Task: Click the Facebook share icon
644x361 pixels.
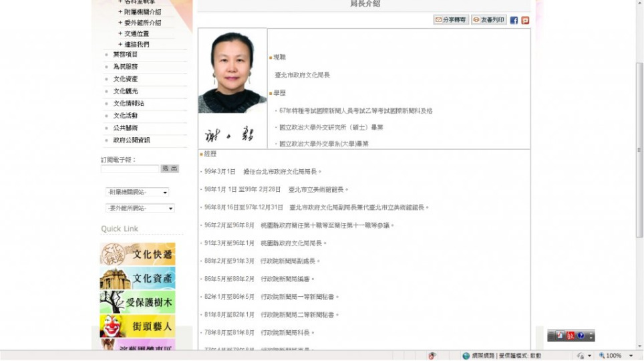Action: click(514, 20)
